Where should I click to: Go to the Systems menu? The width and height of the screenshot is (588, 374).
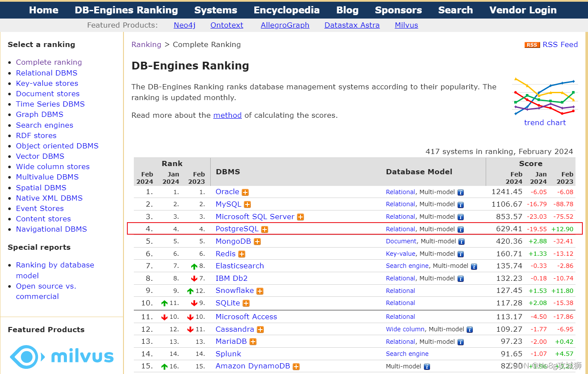click(216, 10)
